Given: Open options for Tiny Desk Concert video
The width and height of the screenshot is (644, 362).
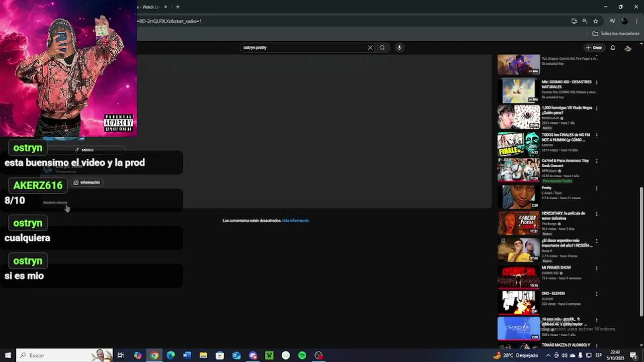Looking at the screenshot, I should (597, 161).
